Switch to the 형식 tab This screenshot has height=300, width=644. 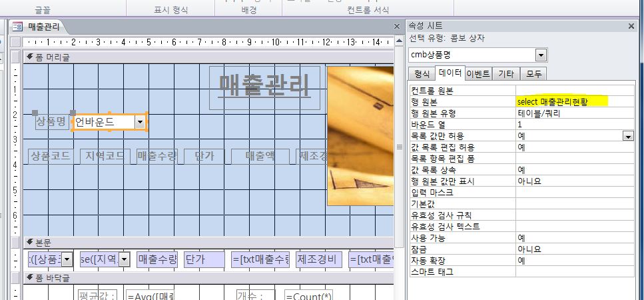pyautogui.click(x=422, y=74)
